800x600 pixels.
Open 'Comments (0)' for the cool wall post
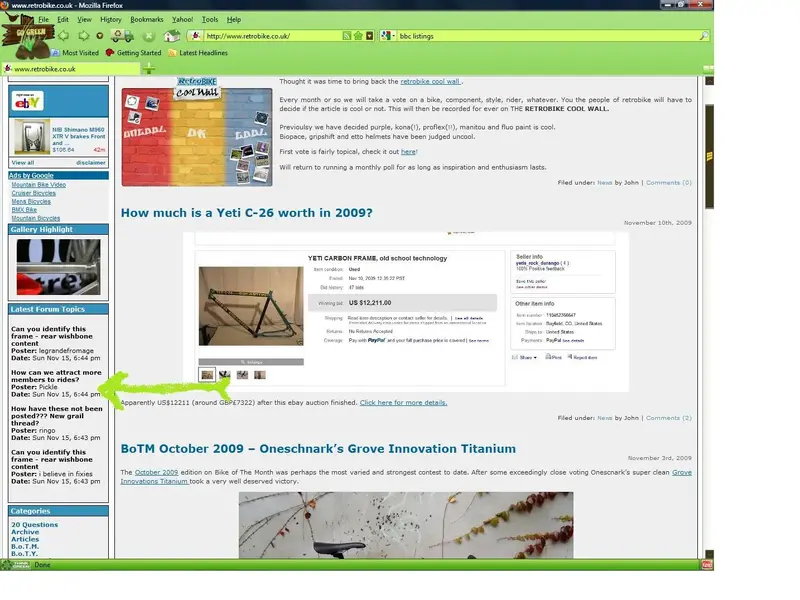tap(669, 183)
